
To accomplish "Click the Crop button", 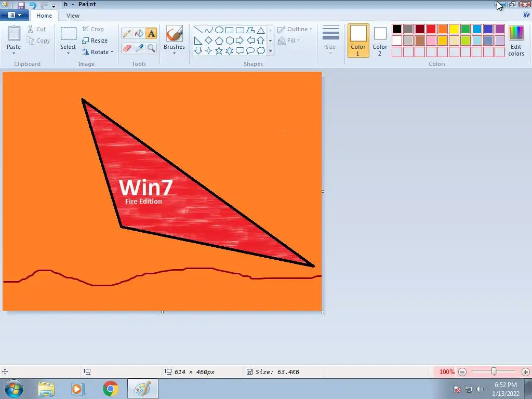I will 93,29.
